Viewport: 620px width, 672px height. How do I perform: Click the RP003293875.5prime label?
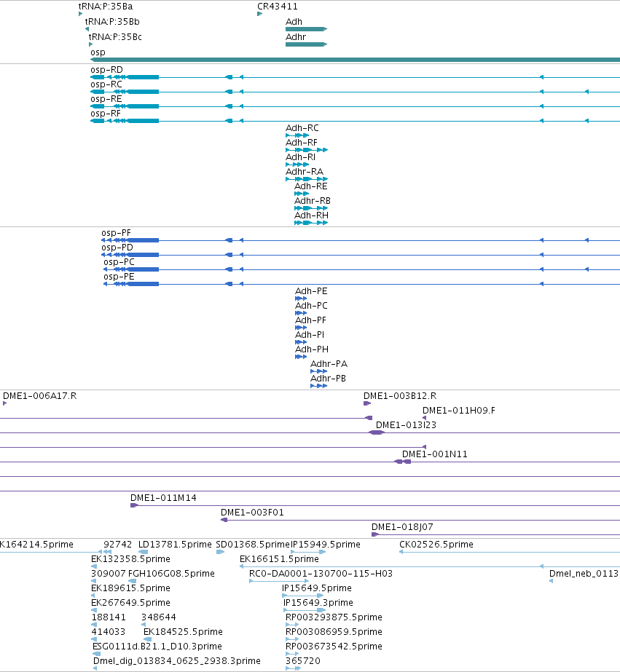[x=334, y=617]
